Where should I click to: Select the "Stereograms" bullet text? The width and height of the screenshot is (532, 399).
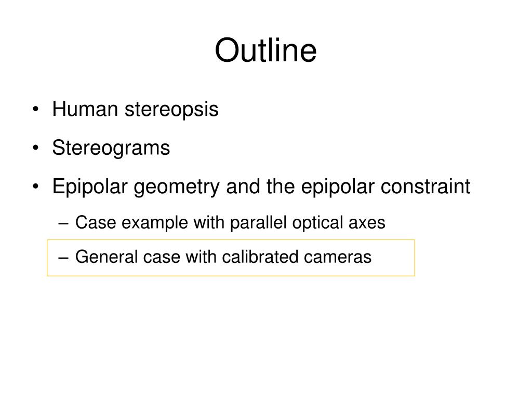tap(111, 148)
